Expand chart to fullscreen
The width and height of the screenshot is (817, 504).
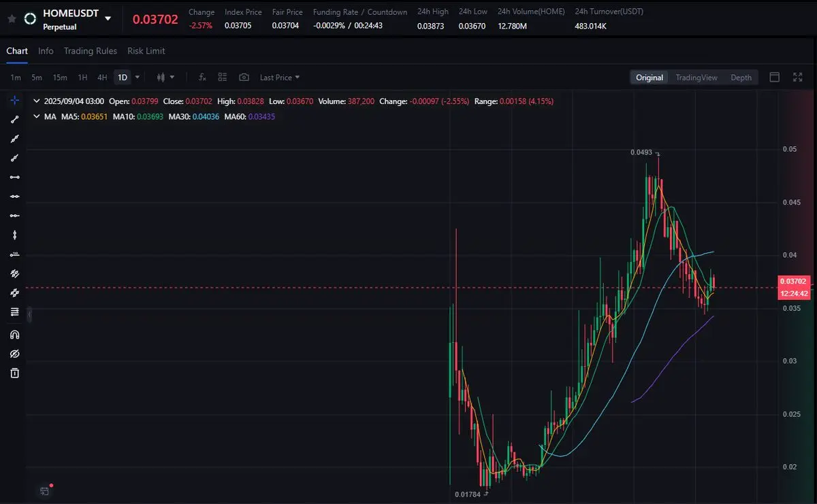tap(798, 77)
